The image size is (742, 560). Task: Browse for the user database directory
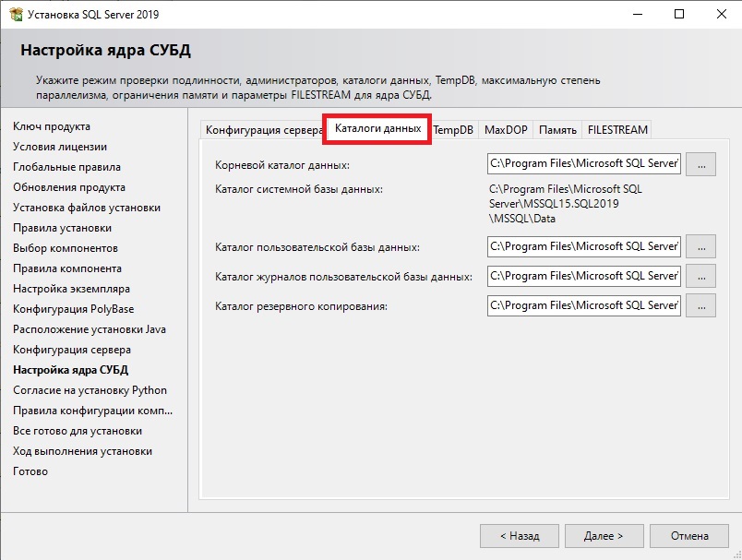click(x=700, y=246)
